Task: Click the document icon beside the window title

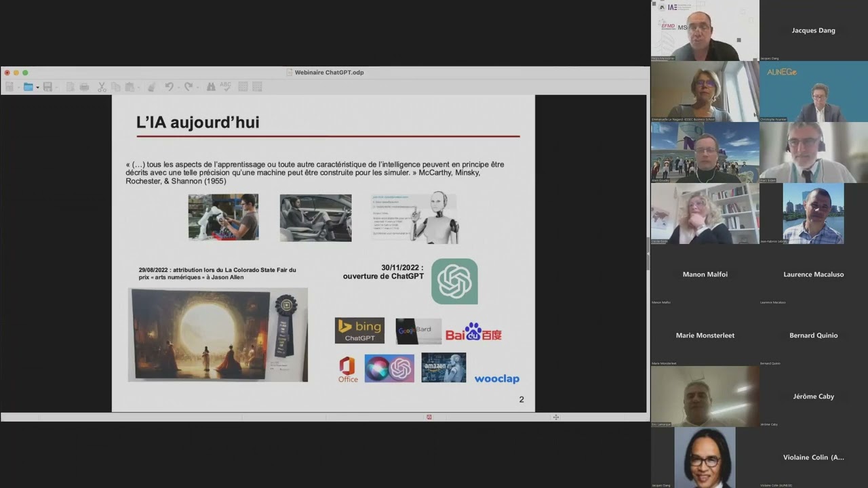Action: (290, 73)
